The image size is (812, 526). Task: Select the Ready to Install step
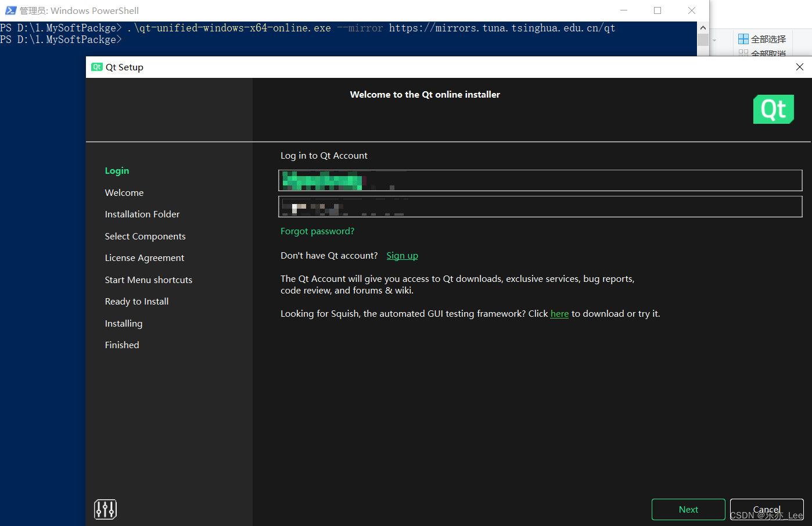point(136,302)
